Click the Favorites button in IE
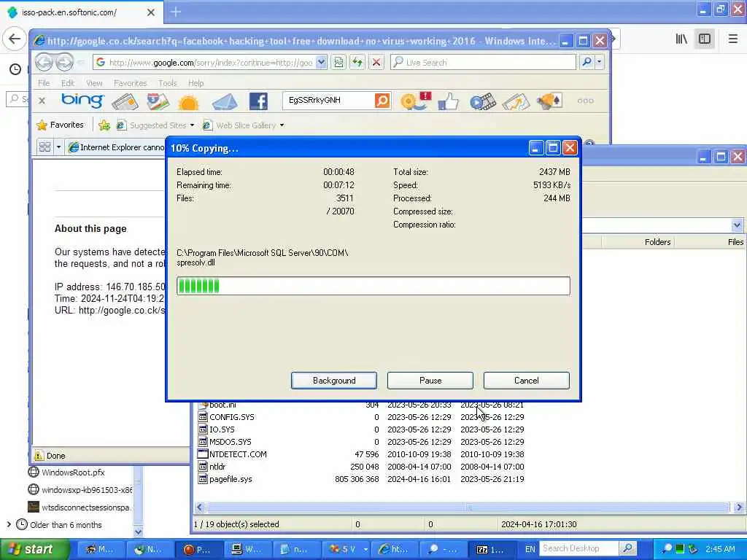 pos(60,125)
